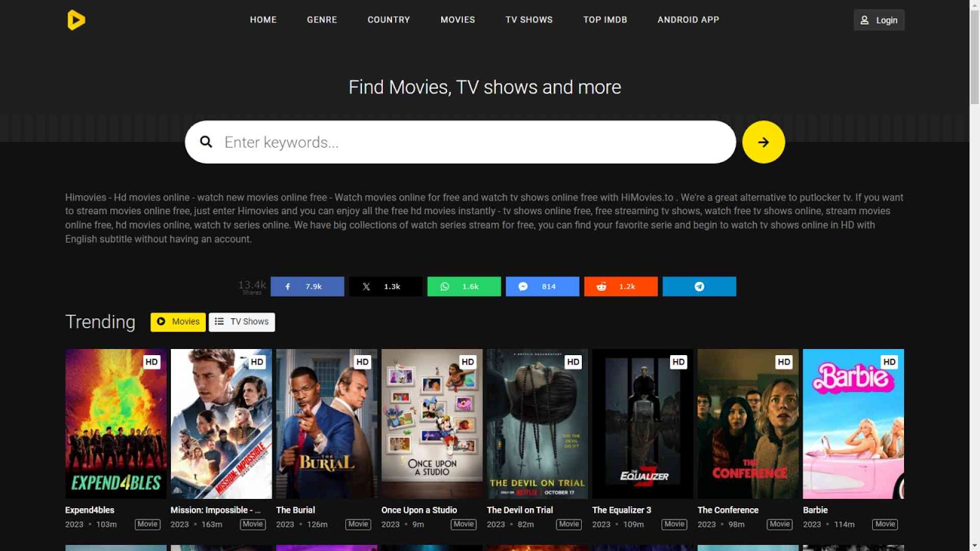Open the COUNTRY menu
The width and height of the screenshot is (980, 551).
coord(389,20)
